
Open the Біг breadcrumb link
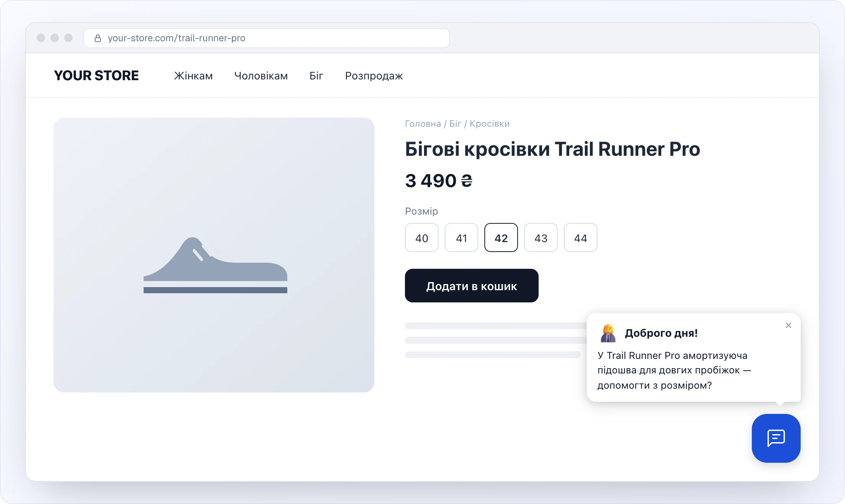point(455,124)
